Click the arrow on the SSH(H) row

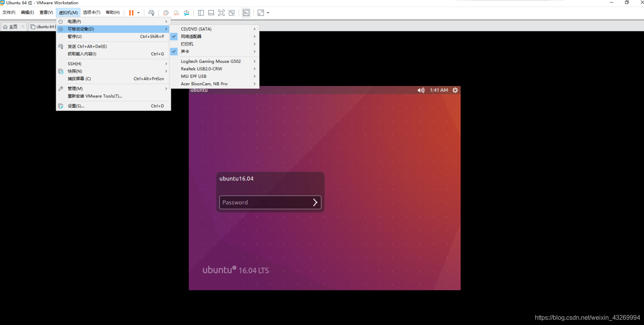coord(166,64)
